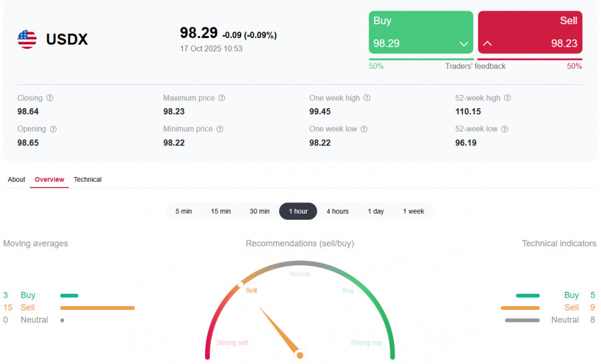Screen dimensions: 601x364
Task: Click the Strong buy gauge label
Action: point(367,343)
